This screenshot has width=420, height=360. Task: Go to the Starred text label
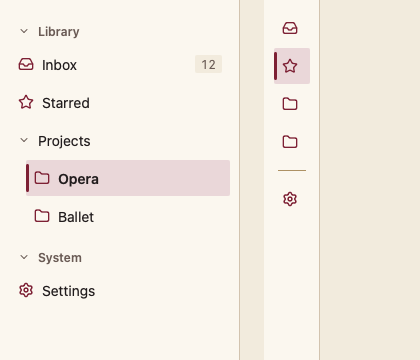click(66, 103)
